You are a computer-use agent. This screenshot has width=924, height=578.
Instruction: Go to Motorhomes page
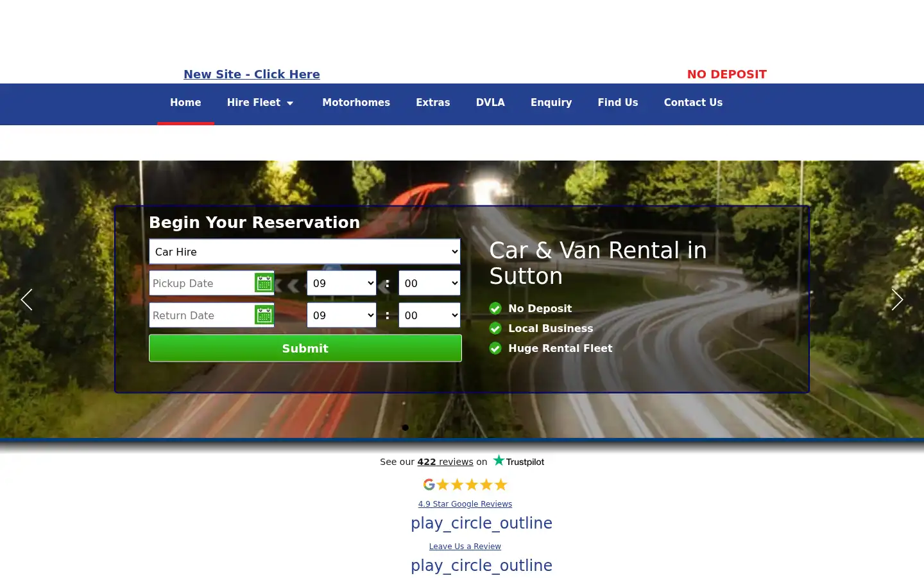tap(356, 103)
